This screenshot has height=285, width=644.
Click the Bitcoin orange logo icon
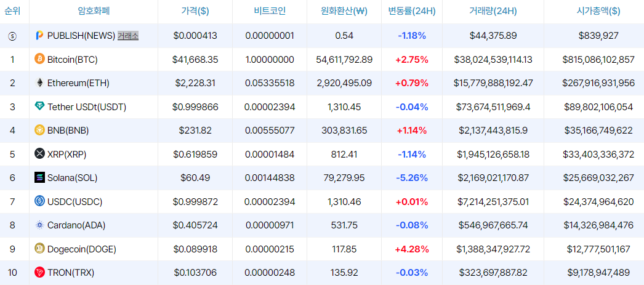(x=39, y=58)
